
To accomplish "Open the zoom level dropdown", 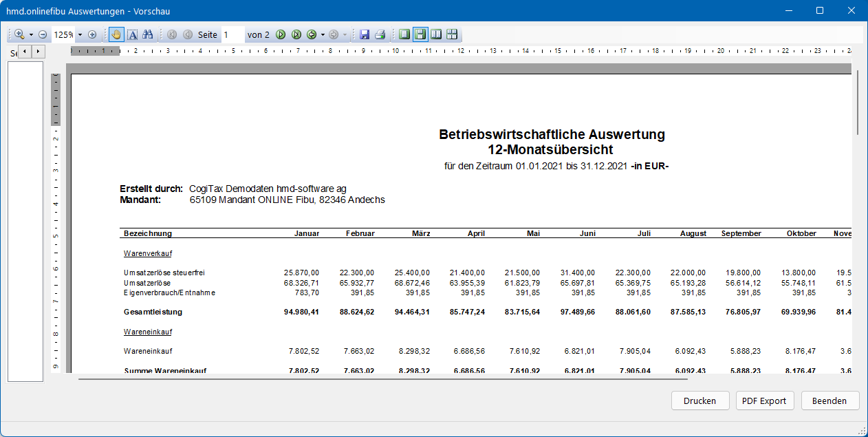I will click(x=79, y=34).
